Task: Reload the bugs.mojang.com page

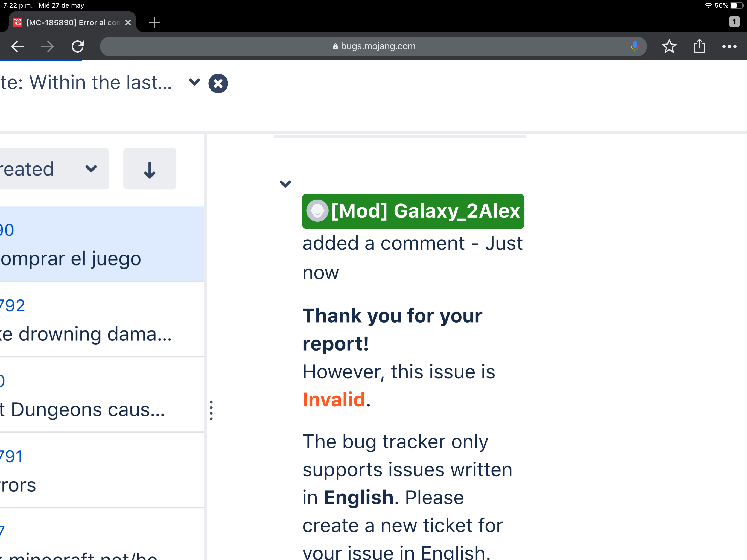Action: coord(78,46)
